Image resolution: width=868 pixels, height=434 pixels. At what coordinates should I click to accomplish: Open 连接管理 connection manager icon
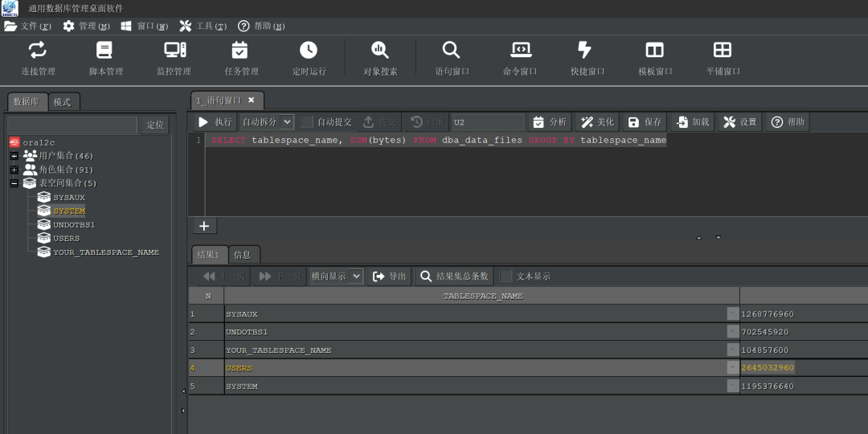click(x=38, y=51)
